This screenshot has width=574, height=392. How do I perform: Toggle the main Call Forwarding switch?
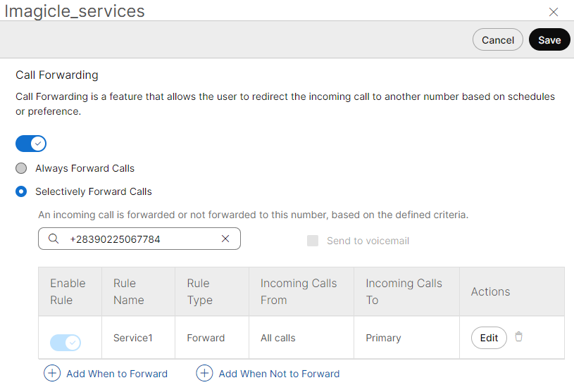(31, 144)
